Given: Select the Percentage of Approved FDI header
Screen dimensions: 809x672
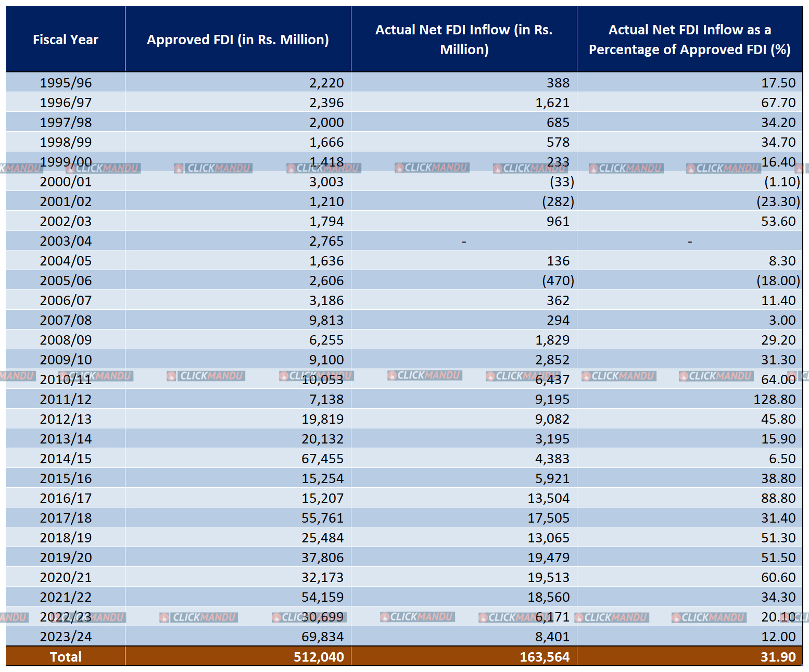Looking at the screenshot, I should [x=689, y=40].
